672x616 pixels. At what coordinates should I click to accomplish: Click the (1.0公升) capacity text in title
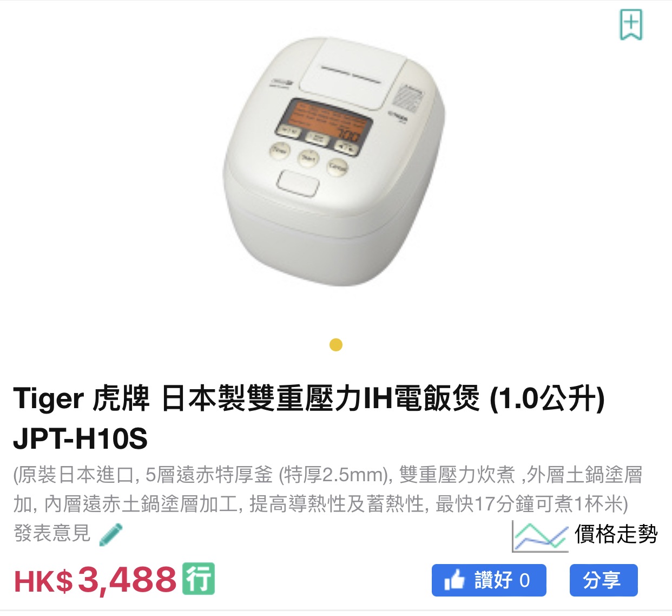[x=547, y=398]
